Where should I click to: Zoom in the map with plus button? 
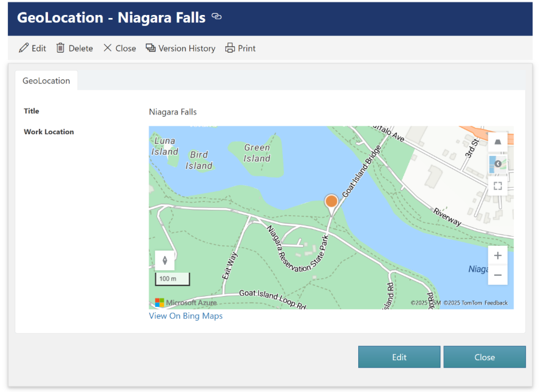coord(497,256)
